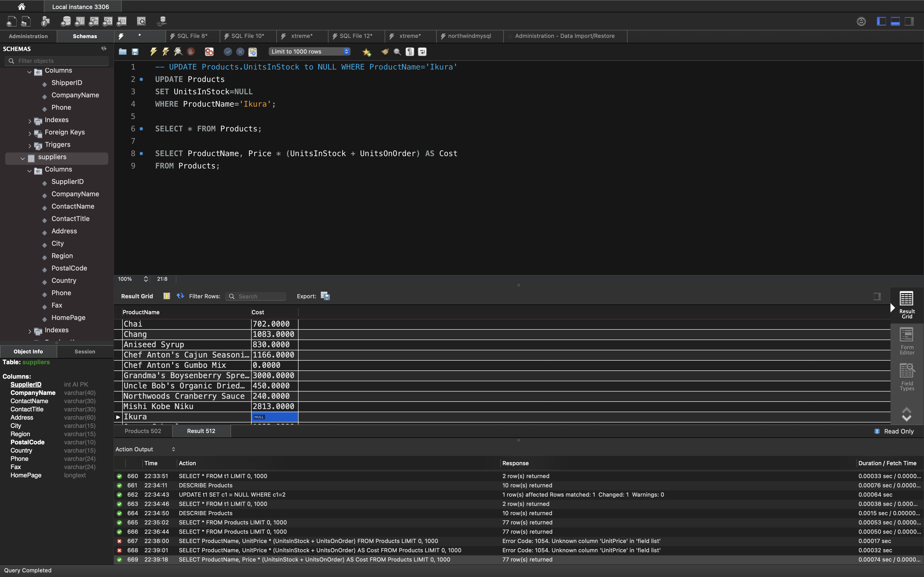The width and height of the screenshot is (924, 577).
Task: Toggle invisible characters pilcrow button
Action: (410, 52)
